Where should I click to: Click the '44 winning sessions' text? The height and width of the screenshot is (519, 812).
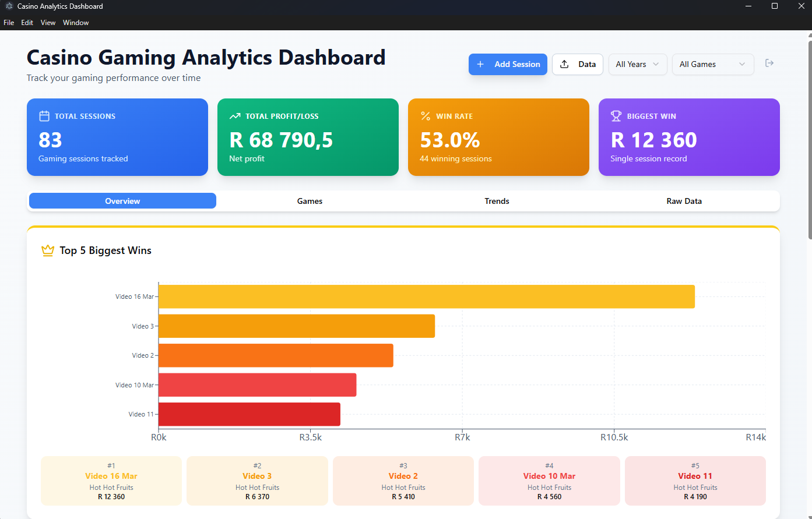(456, 158)
